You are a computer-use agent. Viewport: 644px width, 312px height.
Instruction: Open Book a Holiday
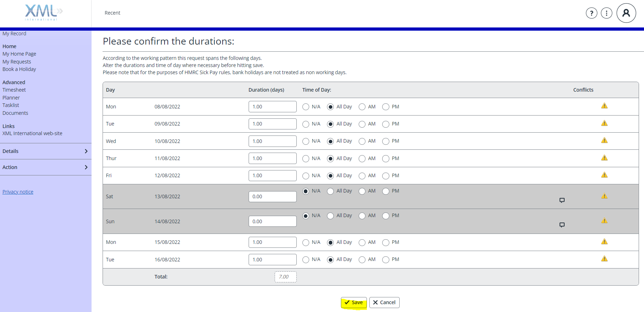[19, 69]
